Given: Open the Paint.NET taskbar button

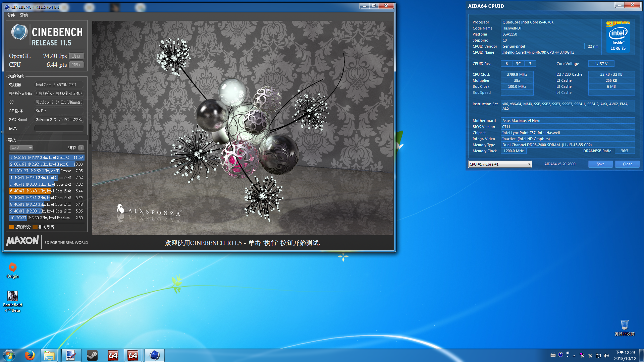Looking at the screenshot, I should point(71,355).
